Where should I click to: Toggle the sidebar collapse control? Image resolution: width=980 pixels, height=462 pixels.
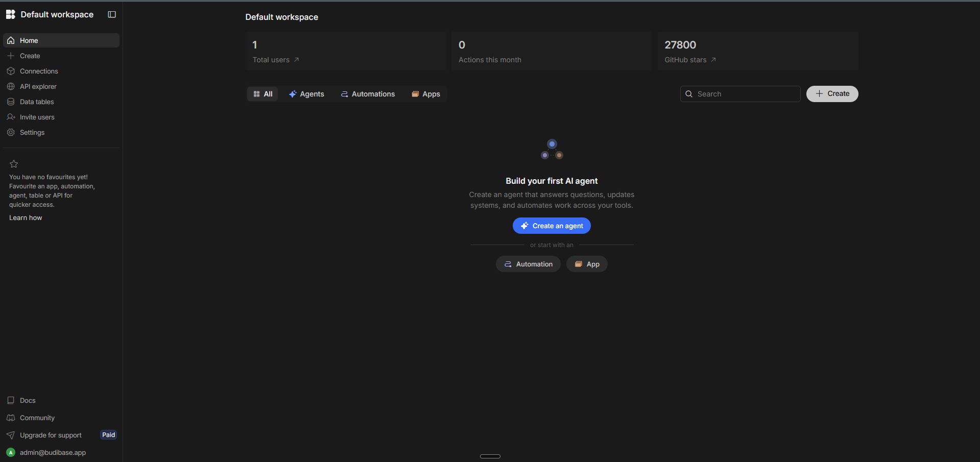tap(111, 14)
